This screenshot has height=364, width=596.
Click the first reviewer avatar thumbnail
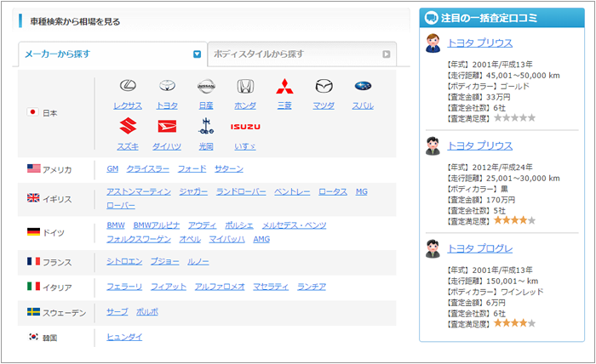tap(433, 43)
